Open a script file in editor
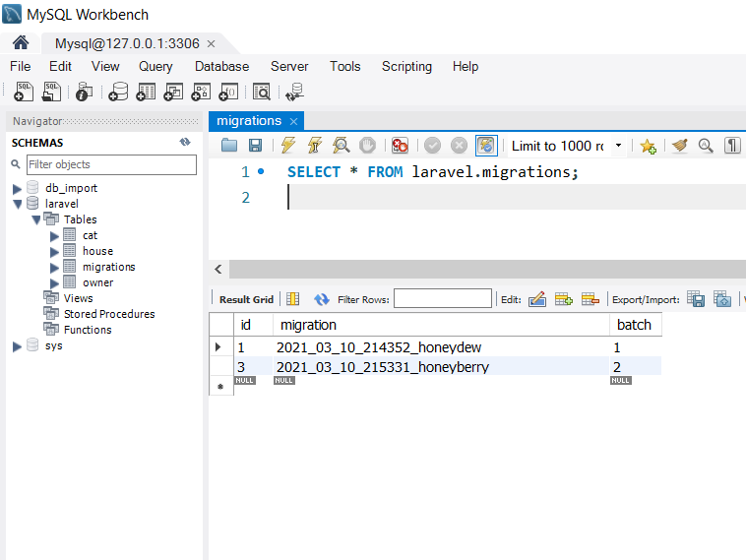This screenshot has width=746, height=560. point(229,145)
